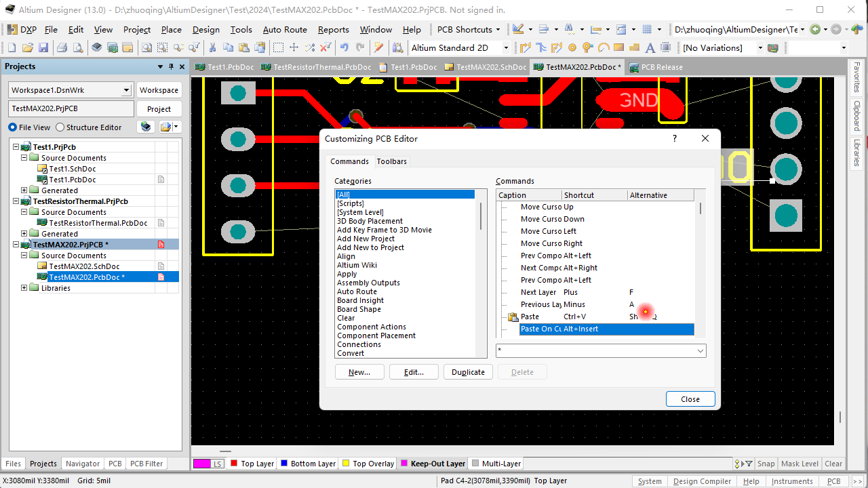868x488 pixels.
Task: Open the Workspace1.DsnWrk dropdown
Action: (126, 90)
